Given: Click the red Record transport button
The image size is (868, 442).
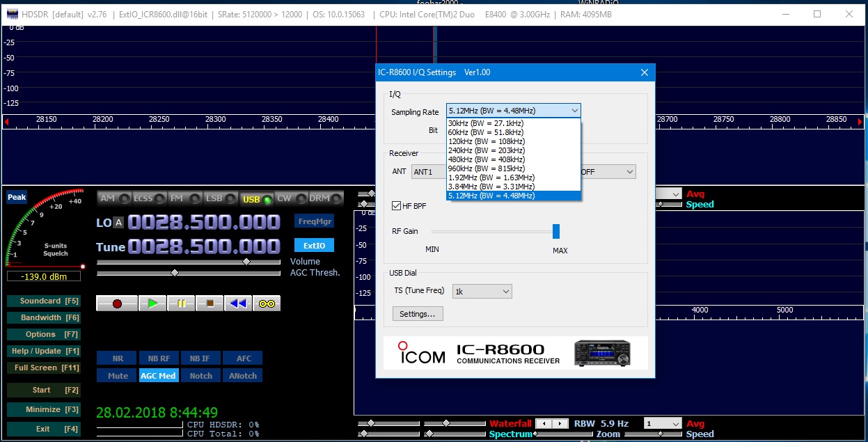Looking at the screenshot, I should [x=117, y=303].
